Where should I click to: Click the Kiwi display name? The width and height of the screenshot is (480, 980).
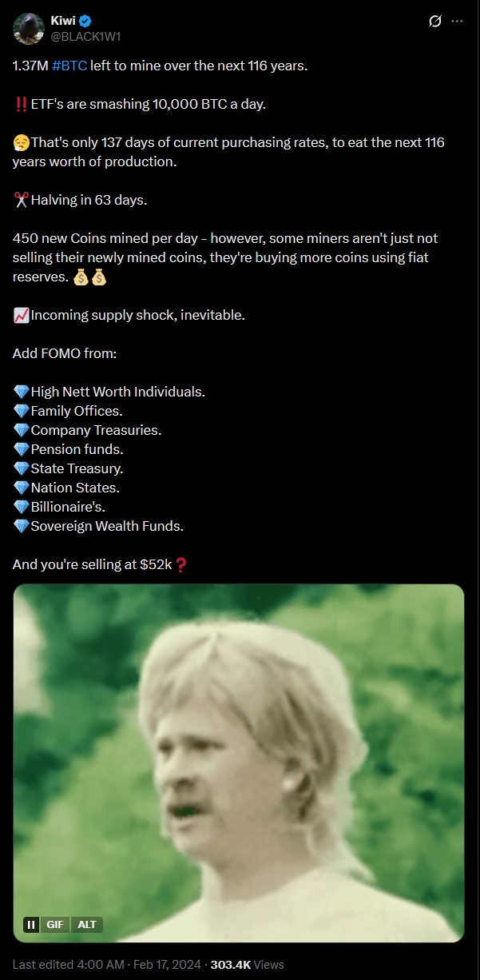coord(63,21)
